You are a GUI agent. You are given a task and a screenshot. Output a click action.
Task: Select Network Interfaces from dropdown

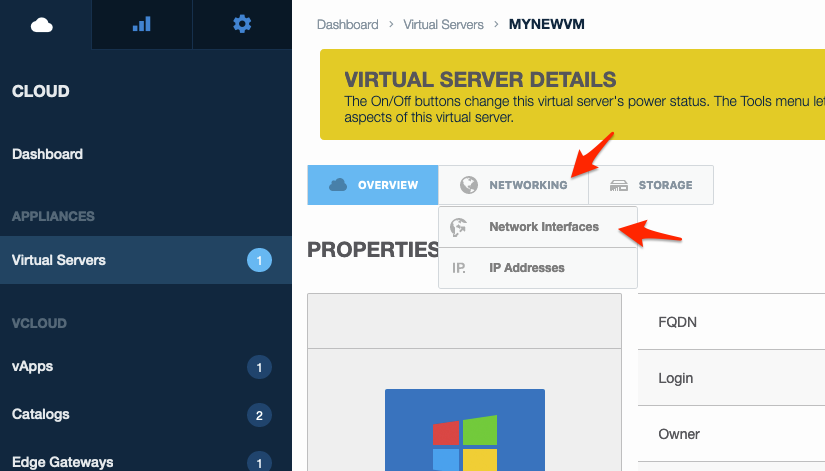coord(538,227)
